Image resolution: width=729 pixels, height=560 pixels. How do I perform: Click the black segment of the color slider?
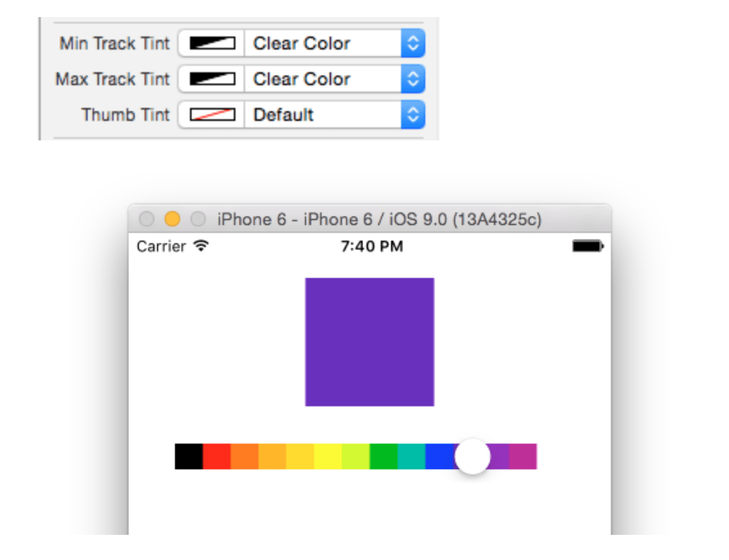(188, 456)
